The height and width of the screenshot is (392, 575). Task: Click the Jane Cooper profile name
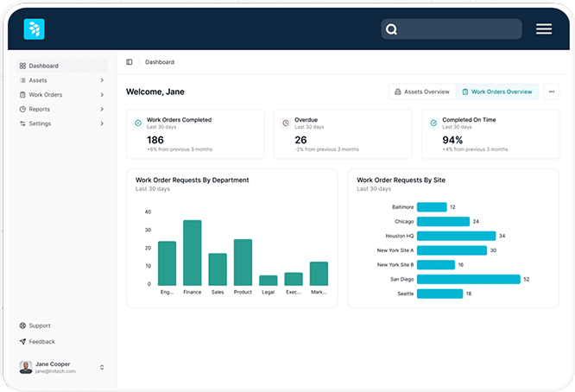click(53, 364)
